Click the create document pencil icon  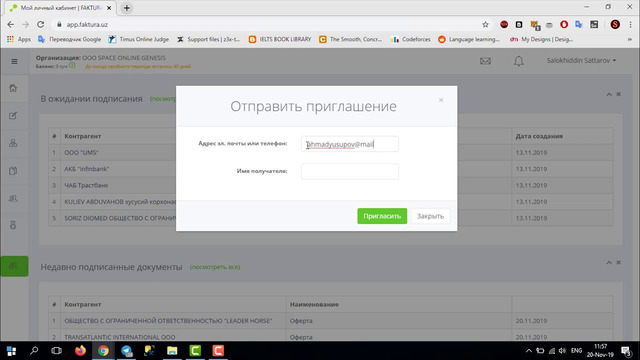tap(13, 116)
